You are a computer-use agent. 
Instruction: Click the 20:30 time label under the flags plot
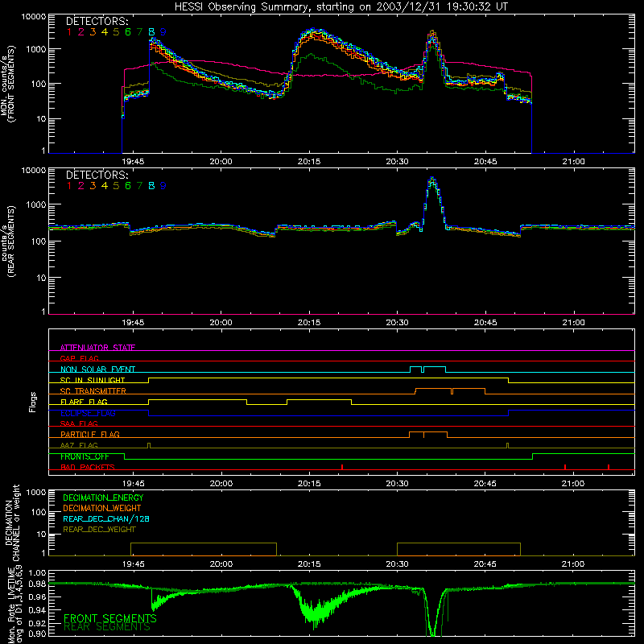[x=397, y=484]
